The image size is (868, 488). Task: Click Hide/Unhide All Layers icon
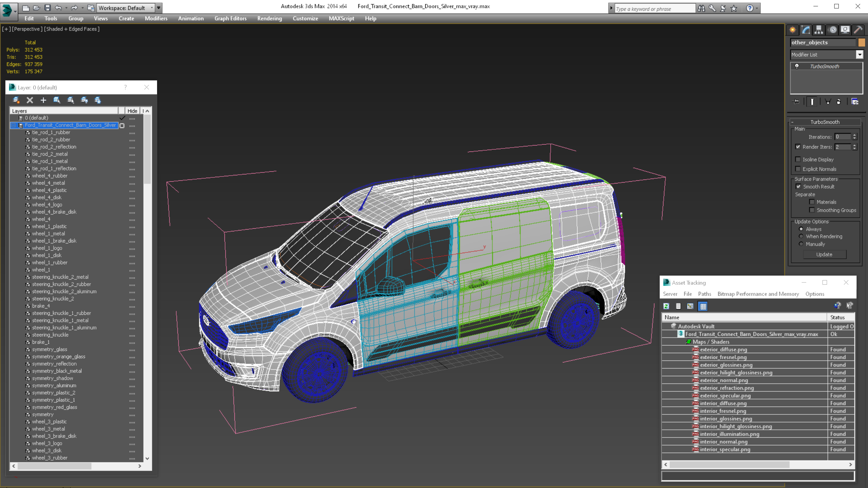[84, 100]
